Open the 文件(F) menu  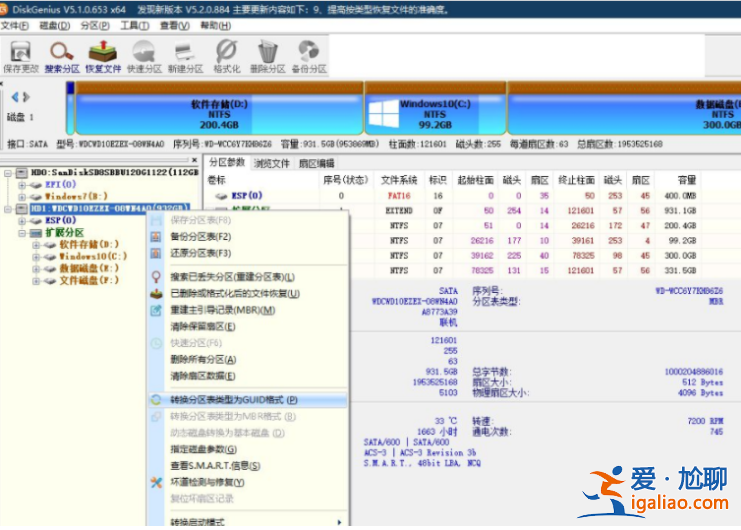[x=15, y=26]
